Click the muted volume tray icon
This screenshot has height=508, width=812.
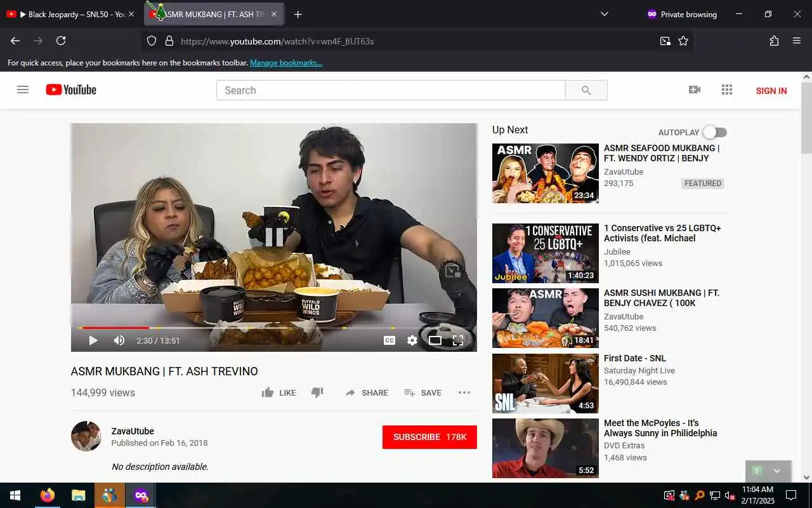pyautogui.click(x=730, y=495)
